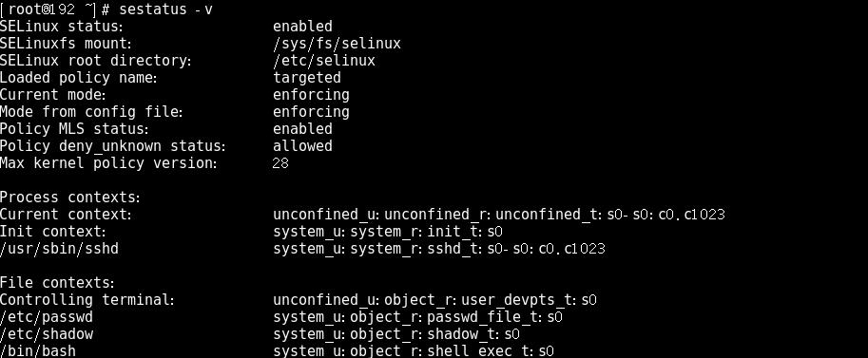Click the Process contexts heading
868x358 pixels.
[x=70, y=198]
